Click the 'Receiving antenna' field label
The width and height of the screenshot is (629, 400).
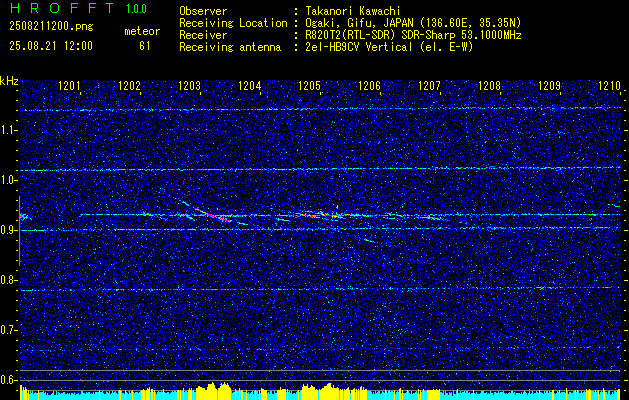pyautogui.click(x=230, y=47)
